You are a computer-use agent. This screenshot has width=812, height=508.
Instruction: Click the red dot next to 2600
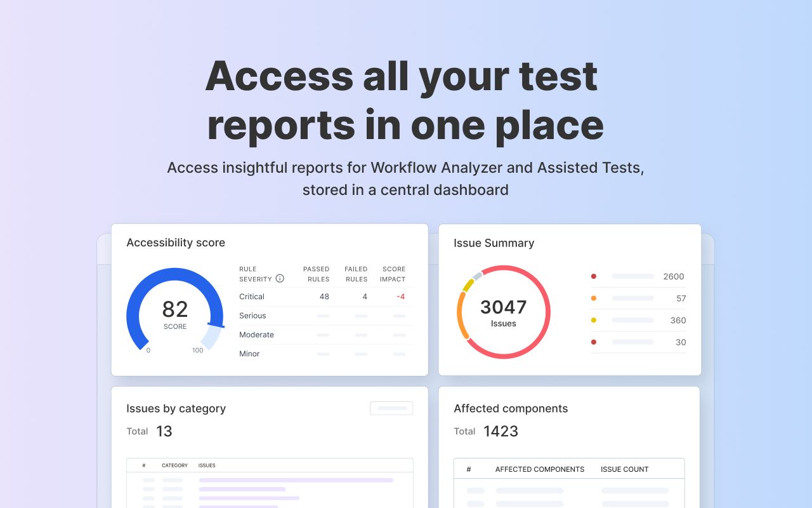tap(594, 276)
